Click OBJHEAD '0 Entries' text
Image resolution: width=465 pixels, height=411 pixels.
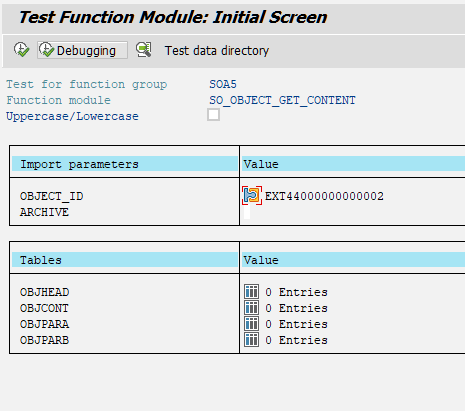(x=296, y=292)
